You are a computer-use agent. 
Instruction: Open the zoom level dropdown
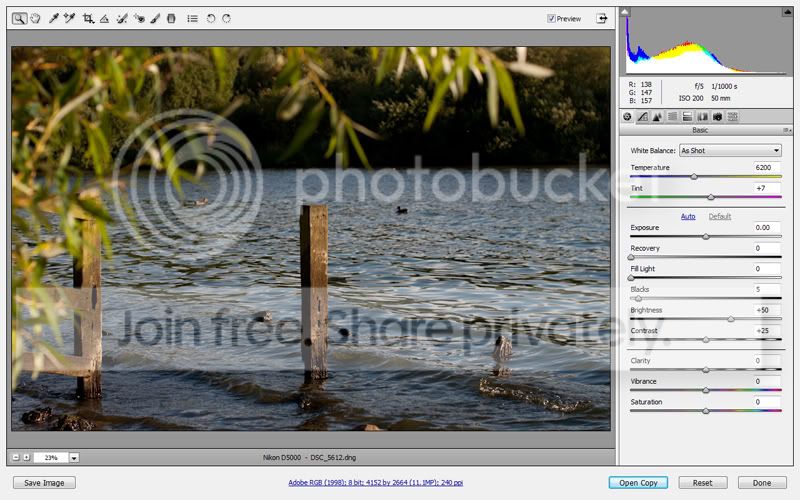pos(74,457)
